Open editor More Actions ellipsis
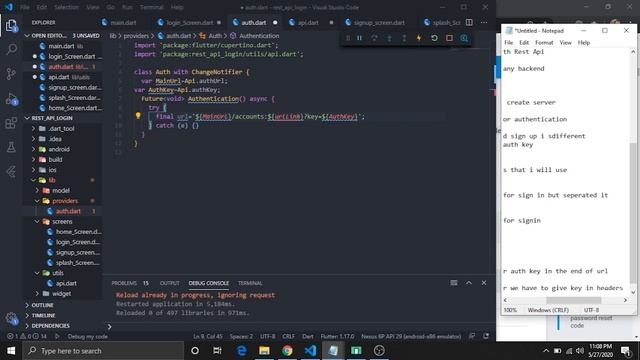Image resolution: width=640 pixels, height=360 pixels. (x=484, y=22)
